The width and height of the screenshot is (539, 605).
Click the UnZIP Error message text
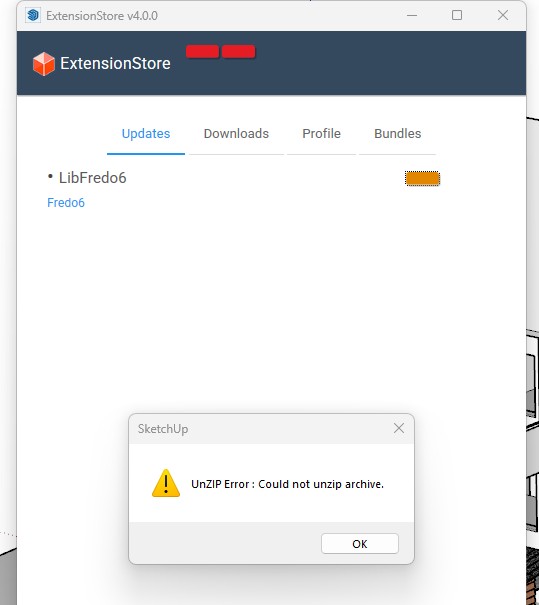(287, 484)
